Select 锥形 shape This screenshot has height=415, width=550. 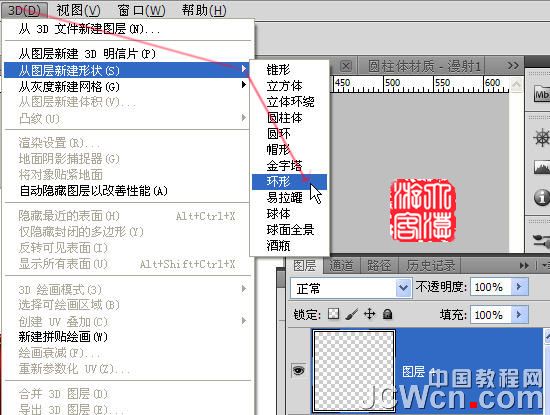[289, 69]
